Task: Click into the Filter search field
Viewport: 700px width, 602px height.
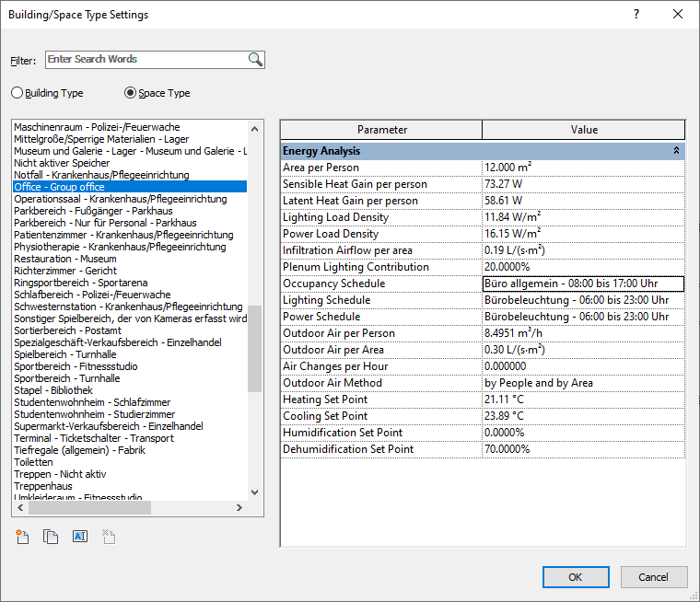Action: 146,60
